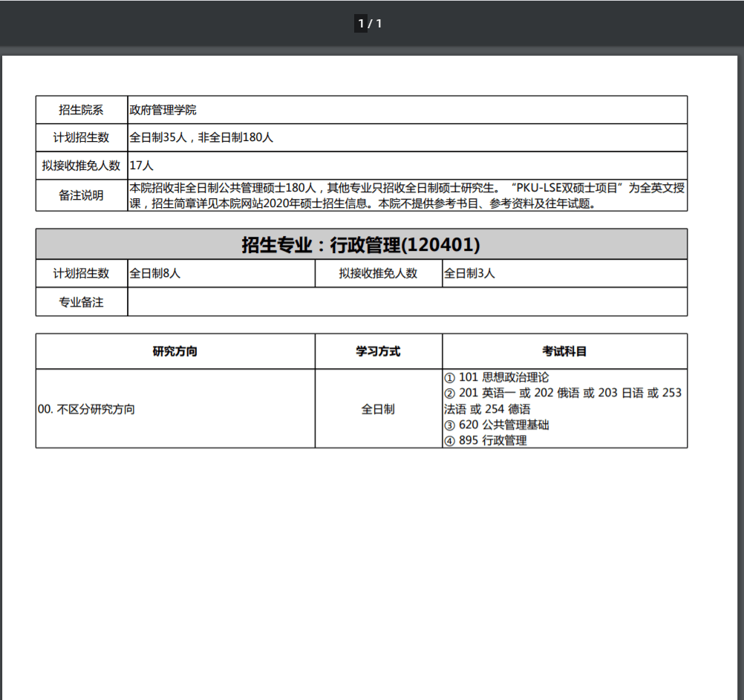Click the 全日制3人 exemption cell

click(470, 273)
